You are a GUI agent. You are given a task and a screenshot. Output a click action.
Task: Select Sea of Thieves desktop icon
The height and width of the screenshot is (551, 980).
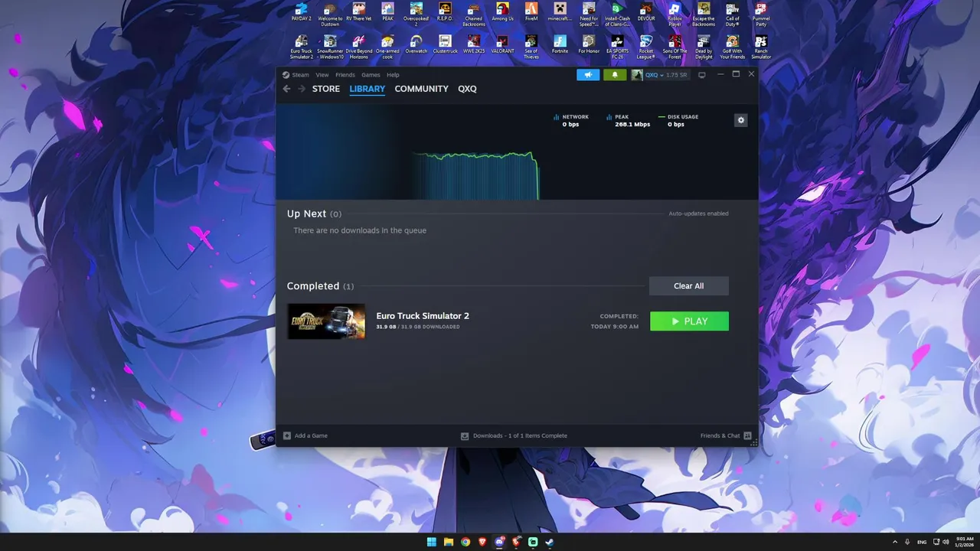tap(531, 47)
